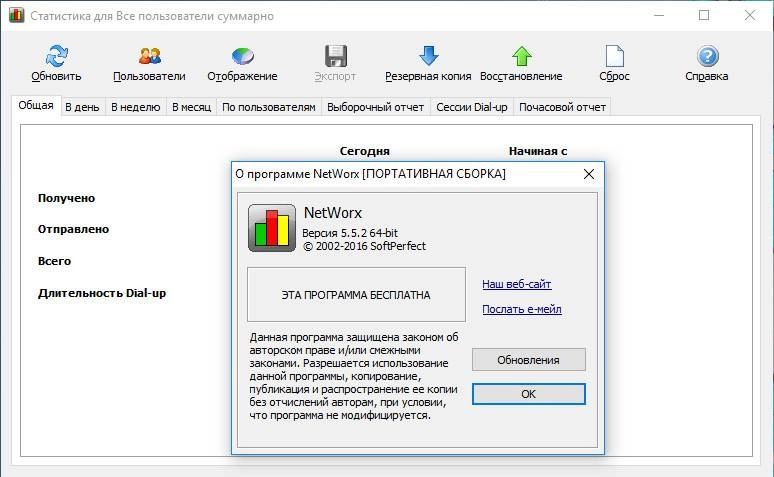Click the Длительность Dial-up row label

(x=102, y=293)
